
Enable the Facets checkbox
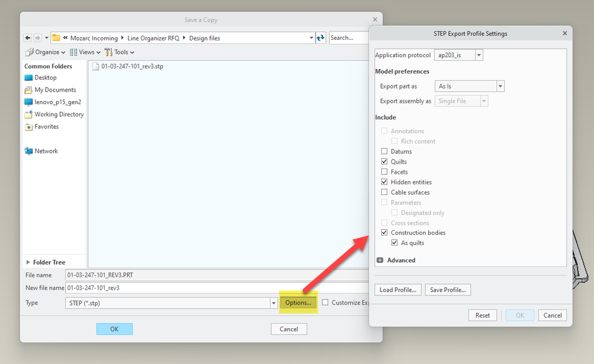tap(384, 171)
